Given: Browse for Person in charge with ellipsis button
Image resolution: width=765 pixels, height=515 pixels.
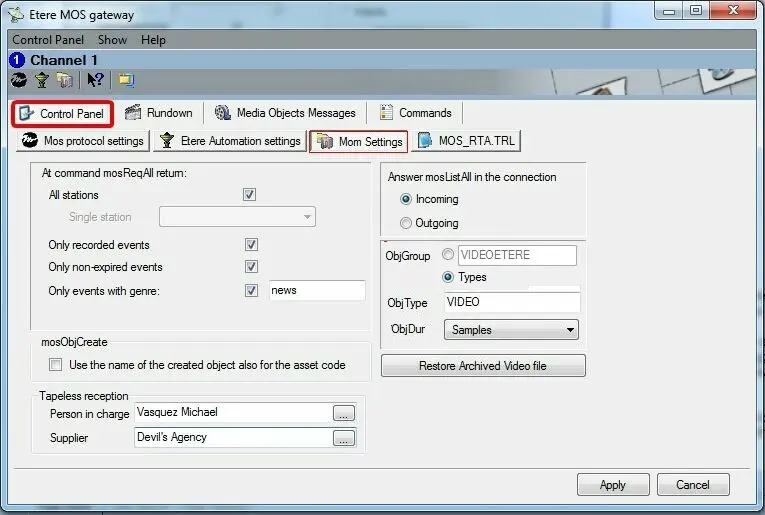Looking at the screenshot, I should 343,413.
